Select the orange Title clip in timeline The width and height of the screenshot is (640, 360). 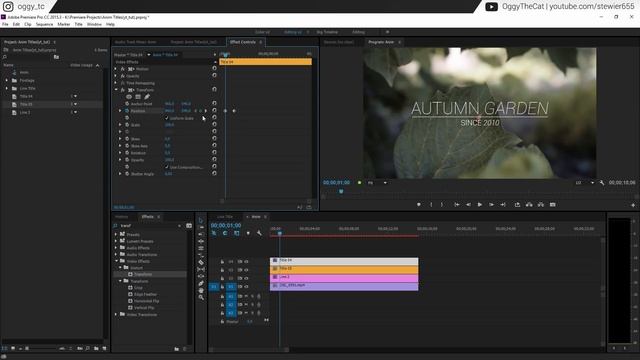tap(344, 269)
